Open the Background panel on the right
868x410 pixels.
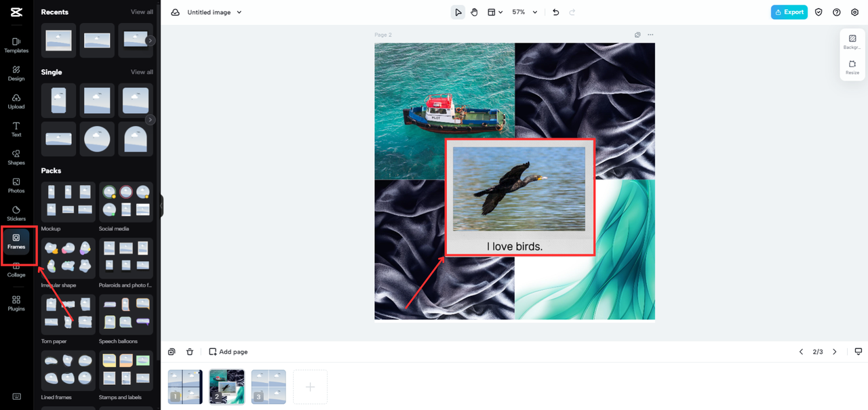tap(852, 42)
